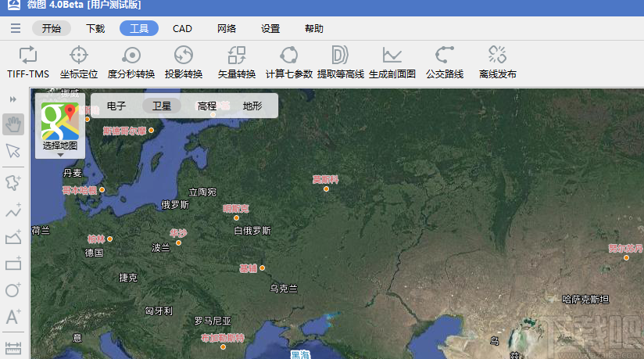Open the 网络 tab

pos(227,28)
